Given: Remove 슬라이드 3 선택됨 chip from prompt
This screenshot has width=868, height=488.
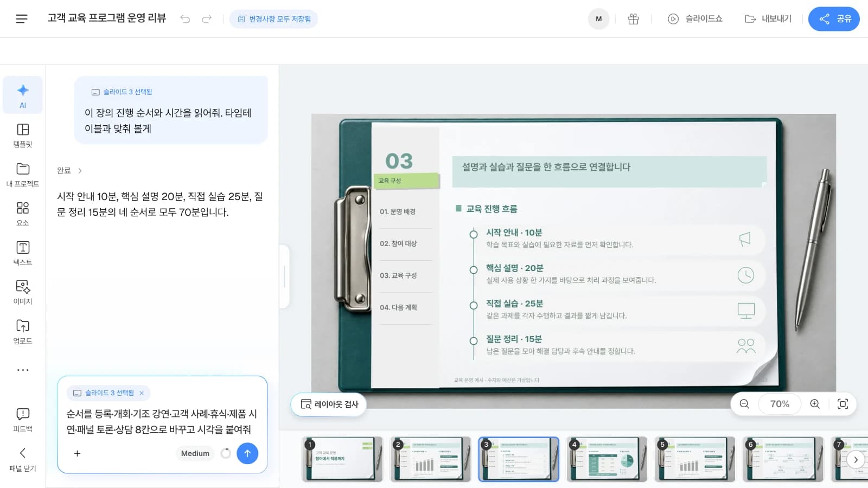Looking at the screenshot, I should tap(142, 393).
